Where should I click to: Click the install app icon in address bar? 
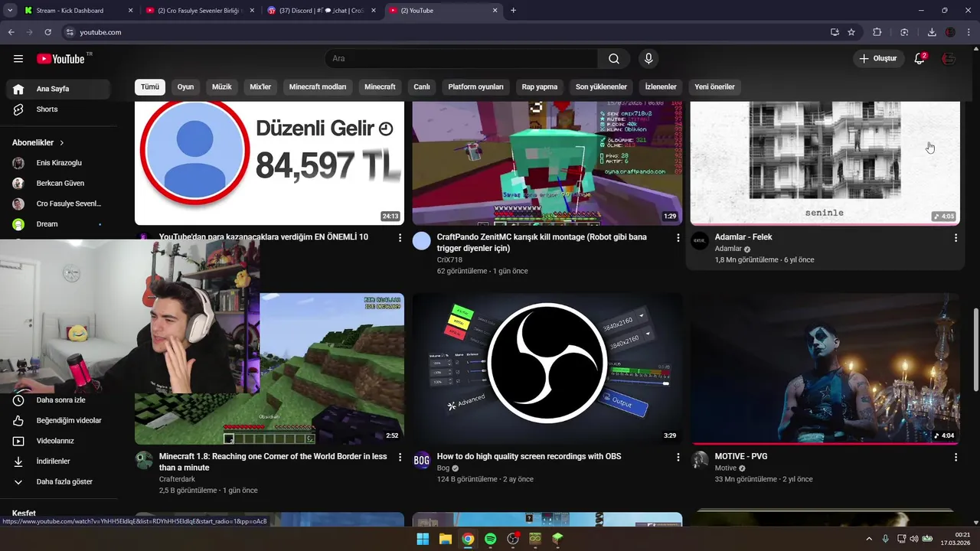click(835, 32)
